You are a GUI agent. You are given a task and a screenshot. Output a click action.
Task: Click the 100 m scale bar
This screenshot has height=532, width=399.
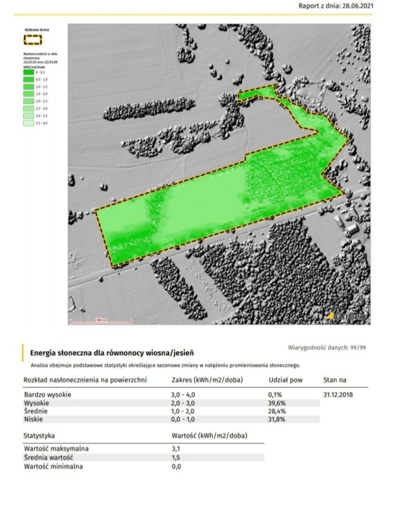pos(100,320)
